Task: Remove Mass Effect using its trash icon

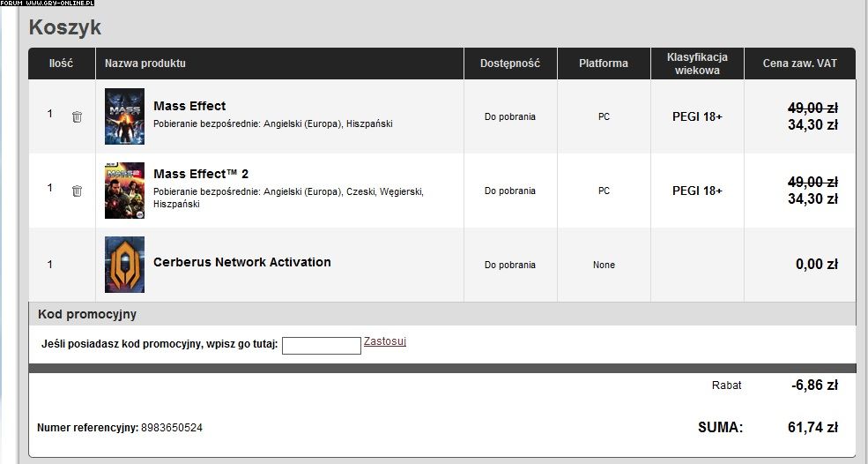Action: [77, 117]
